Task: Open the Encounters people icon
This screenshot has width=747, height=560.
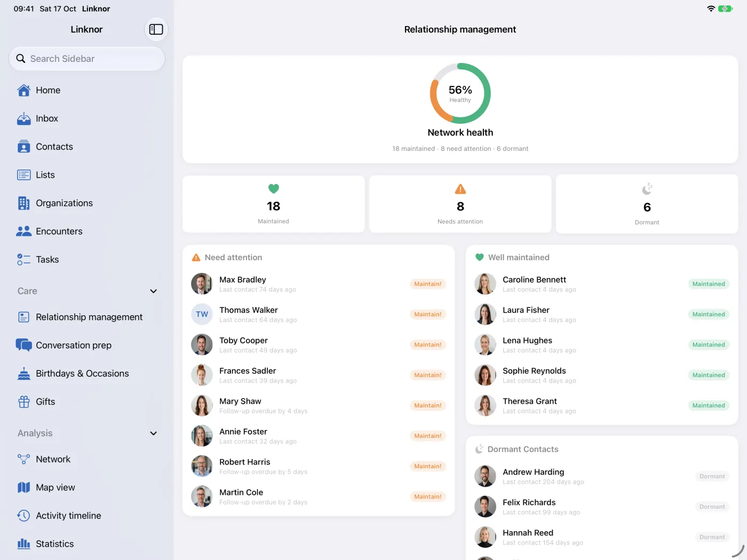Action: click(24, 231)
